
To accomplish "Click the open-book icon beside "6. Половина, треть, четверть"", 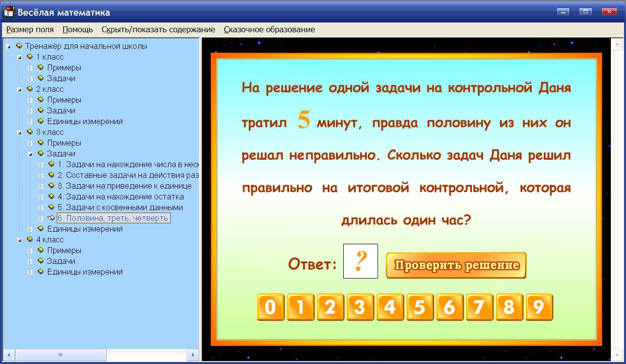I will pyautogui.click(x=50, y=218).
